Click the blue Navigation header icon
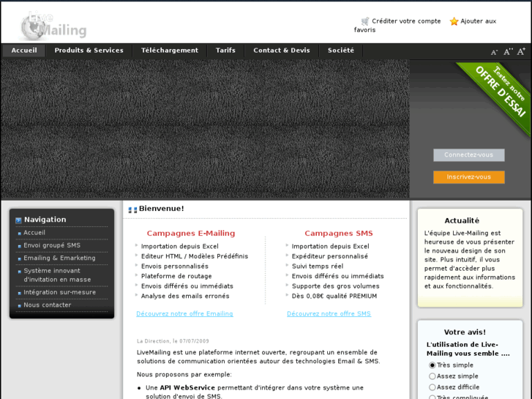The image size is (532, 399). (19, 220)
